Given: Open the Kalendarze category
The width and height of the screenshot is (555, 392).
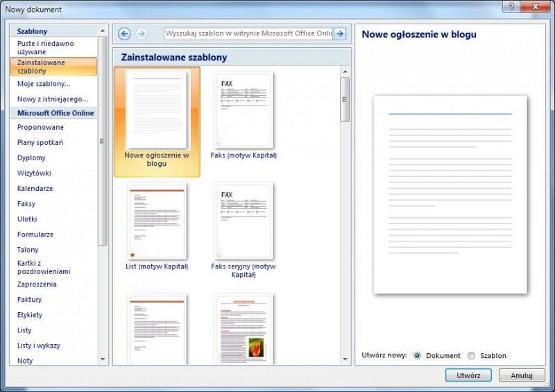Looking at the screenshot, I should pos(35,189).
